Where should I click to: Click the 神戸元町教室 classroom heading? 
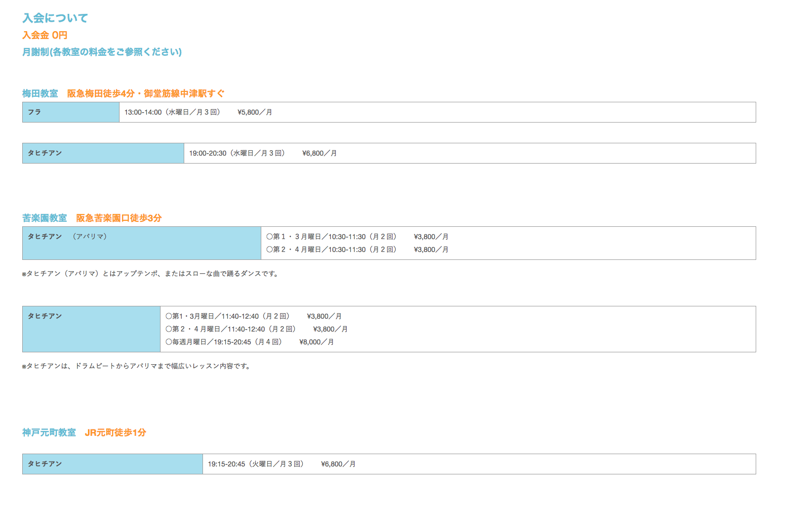tap(49, 432)
